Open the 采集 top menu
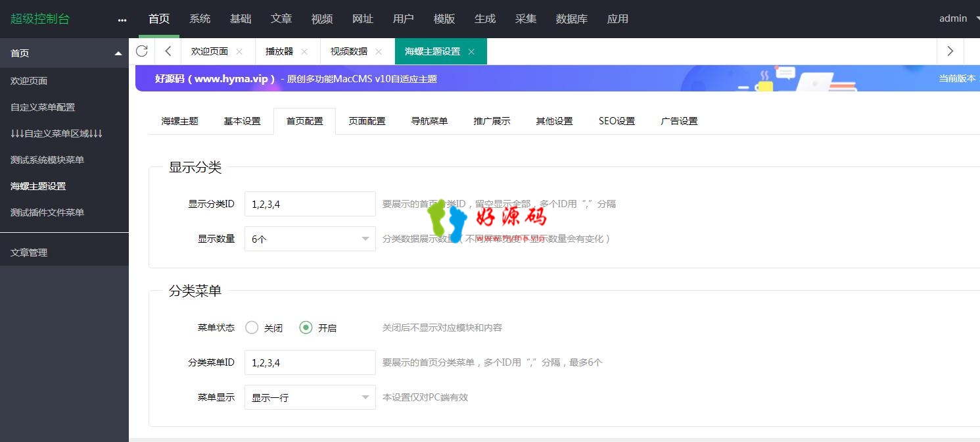The height and width of the screenshot is (442, 980). coord(526,19)
